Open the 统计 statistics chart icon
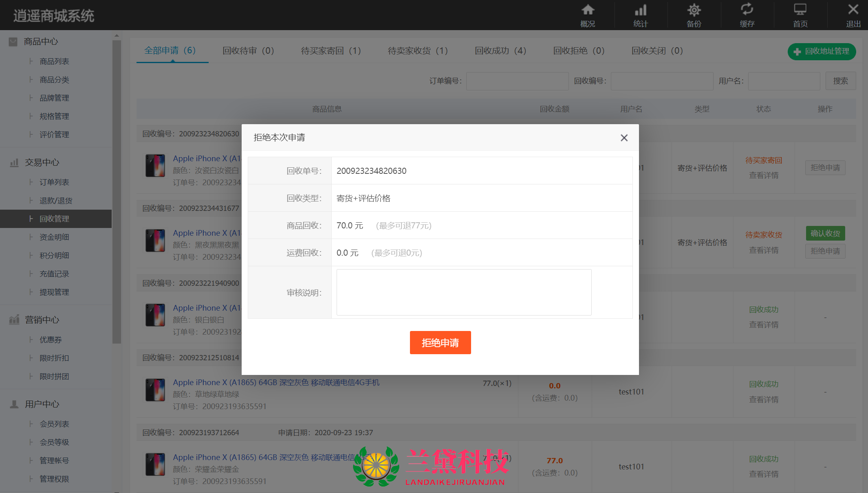 [x=641, y=10]
